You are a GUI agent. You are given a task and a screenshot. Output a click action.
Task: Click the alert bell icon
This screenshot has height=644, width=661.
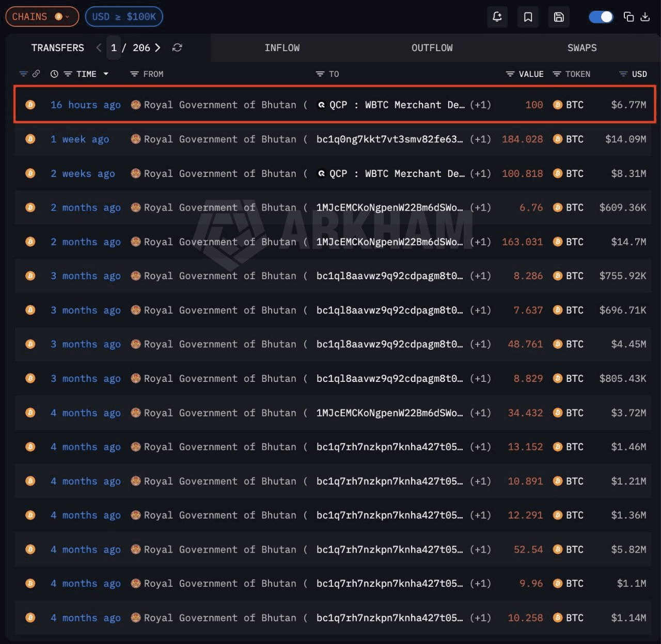[497, 17]
